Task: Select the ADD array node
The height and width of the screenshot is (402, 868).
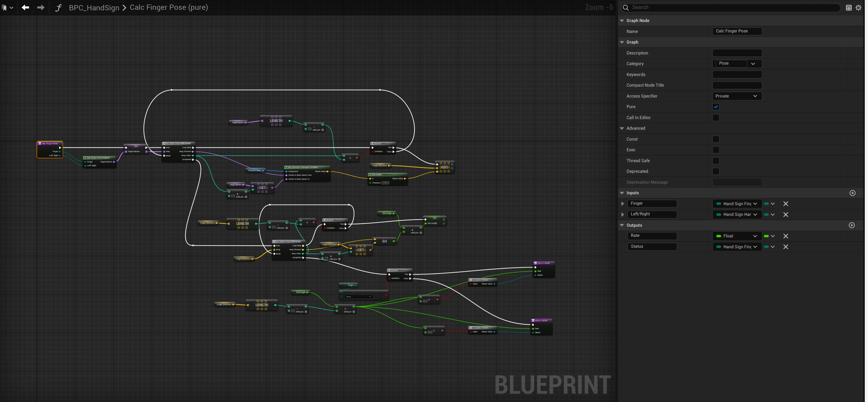Action: pyautogui.click(x=444, y=167)
